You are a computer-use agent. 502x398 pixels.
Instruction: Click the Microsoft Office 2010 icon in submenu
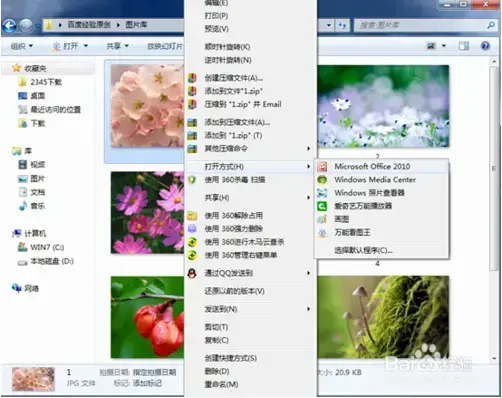click(x=322, y=166)
